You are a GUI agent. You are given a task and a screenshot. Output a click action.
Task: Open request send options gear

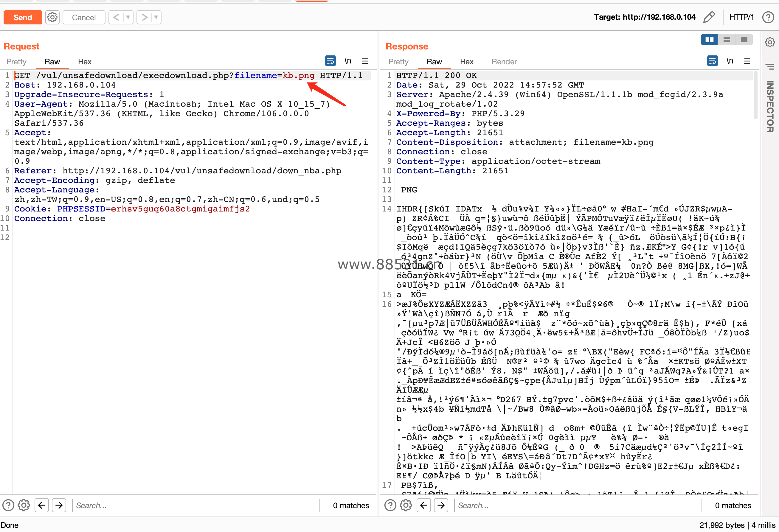coord(52,17)
